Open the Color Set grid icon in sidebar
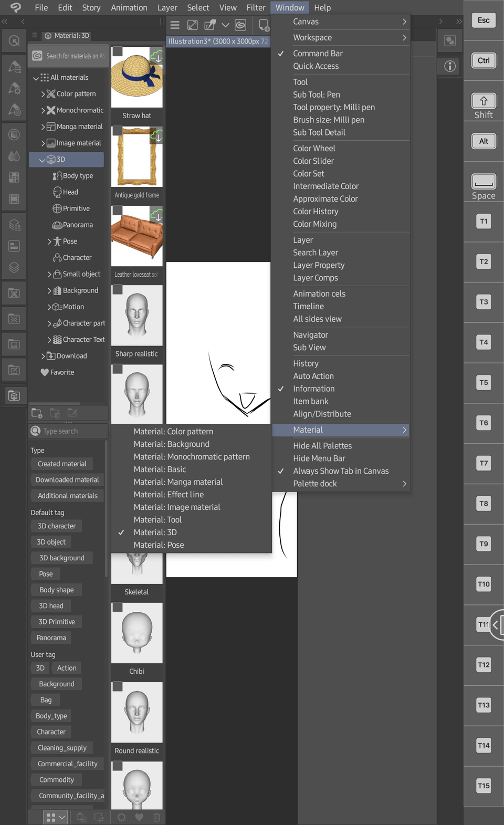 point(14,177)
